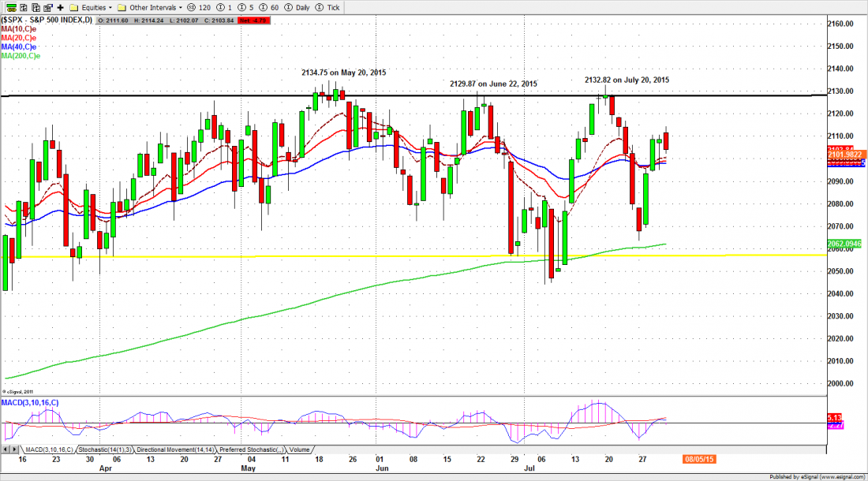Expand the Equities dropdown arrow
The image size is (868, 481).
point(110,7)
